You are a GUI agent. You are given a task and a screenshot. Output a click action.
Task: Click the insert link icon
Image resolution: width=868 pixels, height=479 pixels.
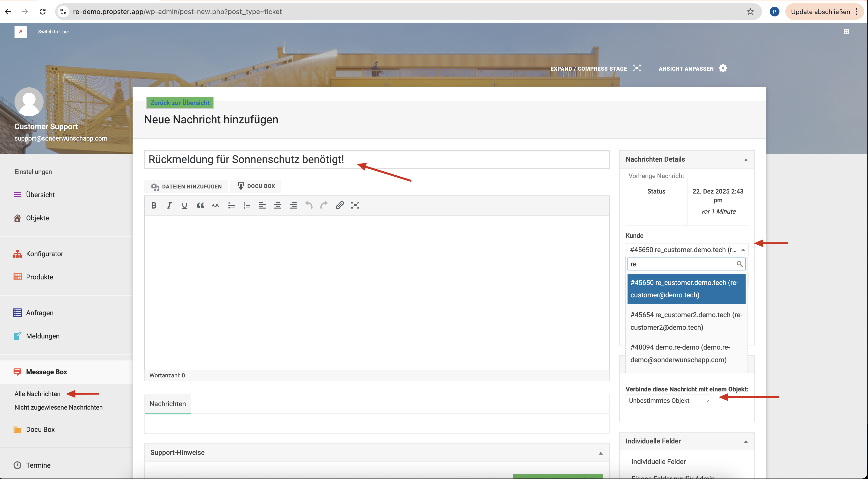(339, 205)
